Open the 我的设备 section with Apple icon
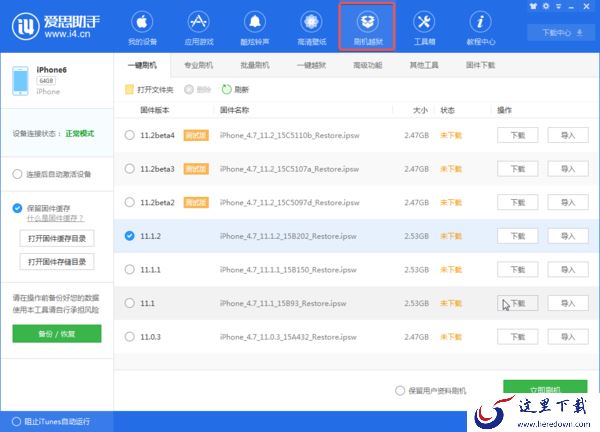This screenshot has width=600, height=432. click(x=142, y=28)
